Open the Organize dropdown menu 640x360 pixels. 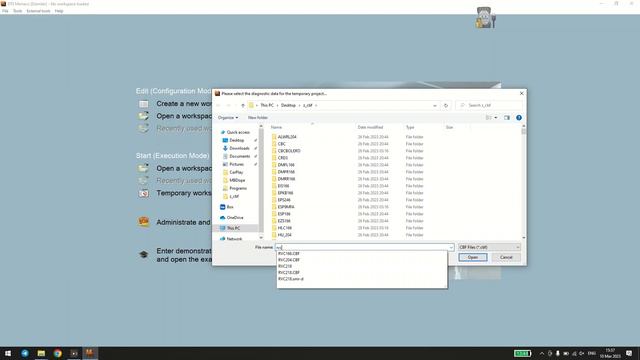coord(228,118)
